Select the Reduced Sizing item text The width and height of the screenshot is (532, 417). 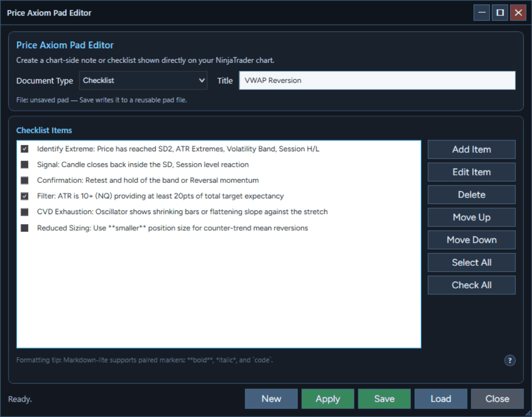pos(172,228)
